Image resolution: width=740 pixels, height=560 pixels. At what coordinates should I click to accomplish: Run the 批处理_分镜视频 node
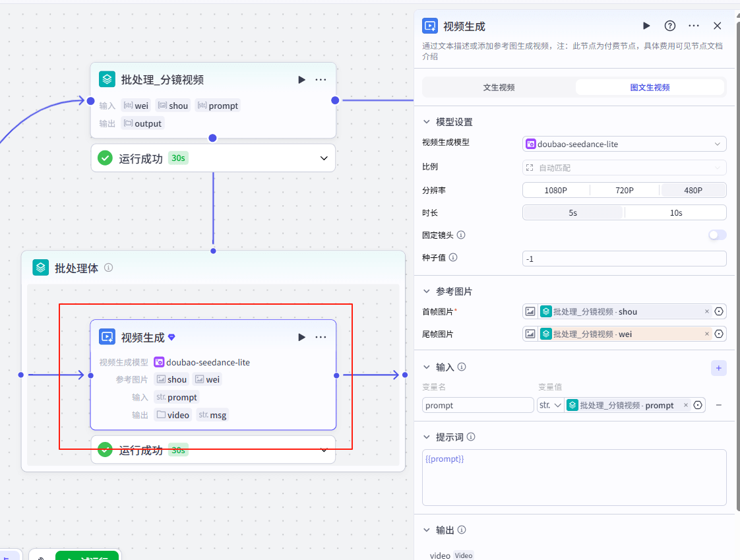(x=301, y=80)
